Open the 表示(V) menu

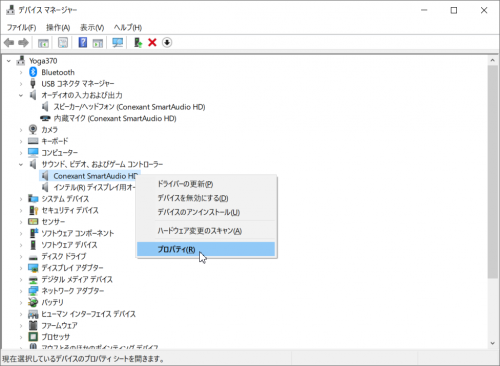click(x=92, y=27)
